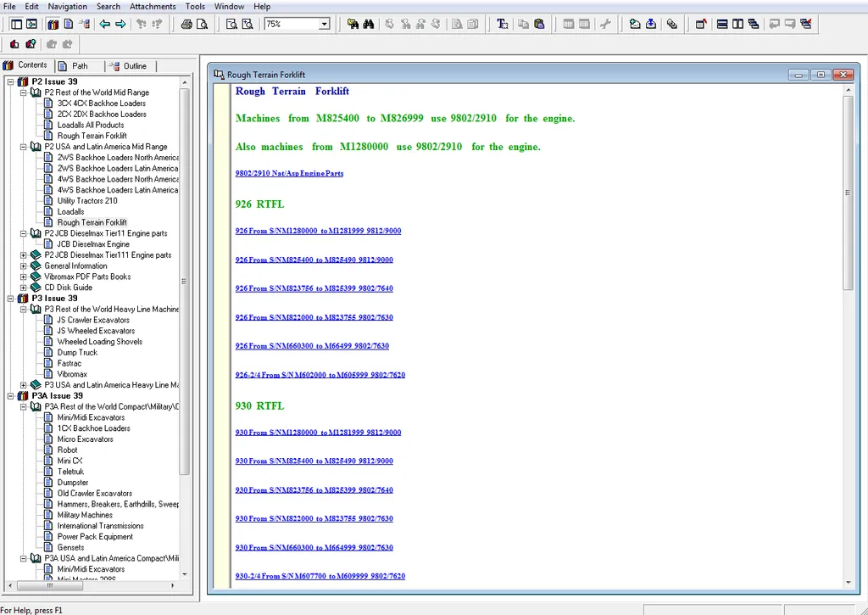The image size is (868, 615).
Task: Click the second pane view icon in toolbar
Action: (31, 24)
